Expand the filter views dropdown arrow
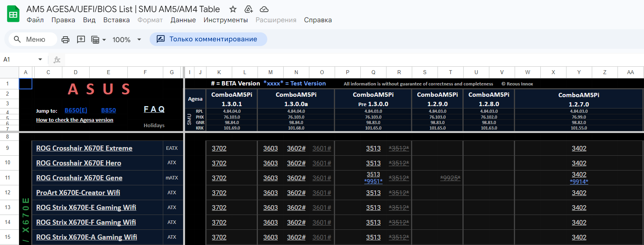The height and width of the screenshot is (245, 644). click(x=104, y=40)
